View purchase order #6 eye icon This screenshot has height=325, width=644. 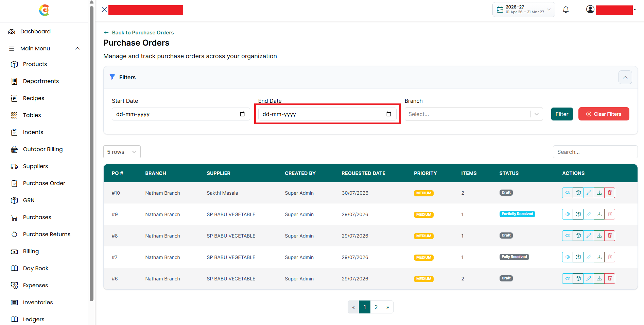(x=568, y=279)
